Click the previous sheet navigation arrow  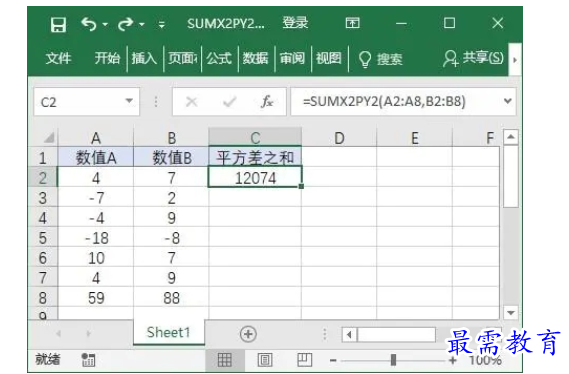tap(58, 333)
